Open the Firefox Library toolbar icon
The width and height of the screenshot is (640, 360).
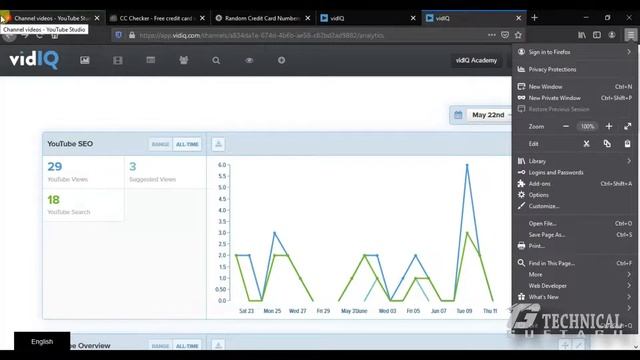(x=582, y=35)
